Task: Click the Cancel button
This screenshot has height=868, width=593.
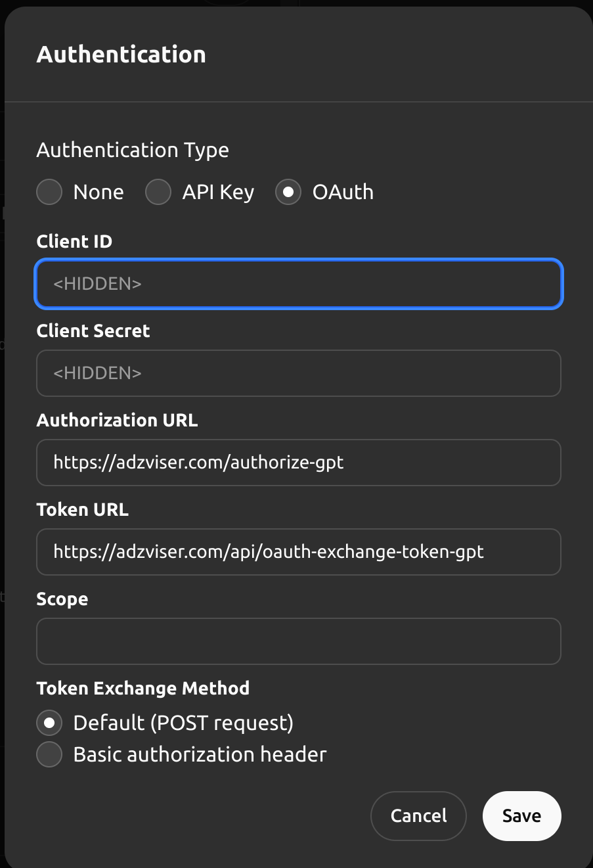Action: pyautogui.click(x=418, y=815)
